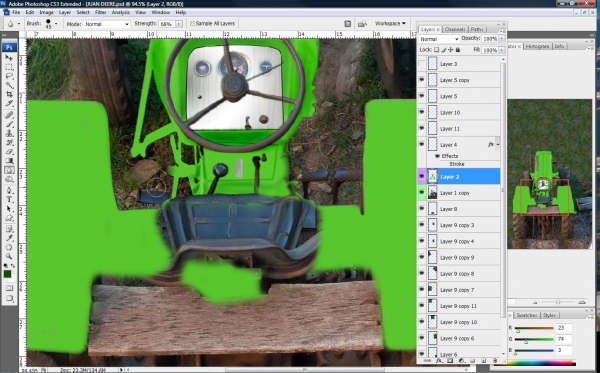Select the History Brush tool
The height and width of the screenshot is (373, 600).
[x=9, y=142]
